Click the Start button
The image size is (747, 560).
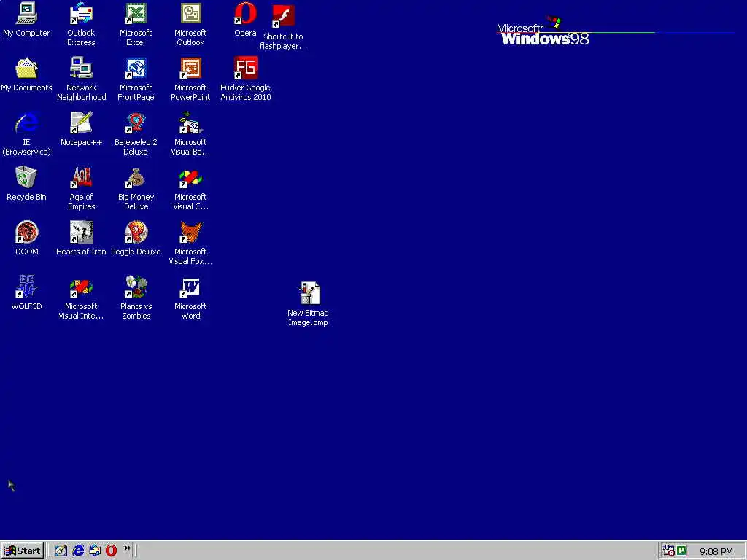click(23, 551)
